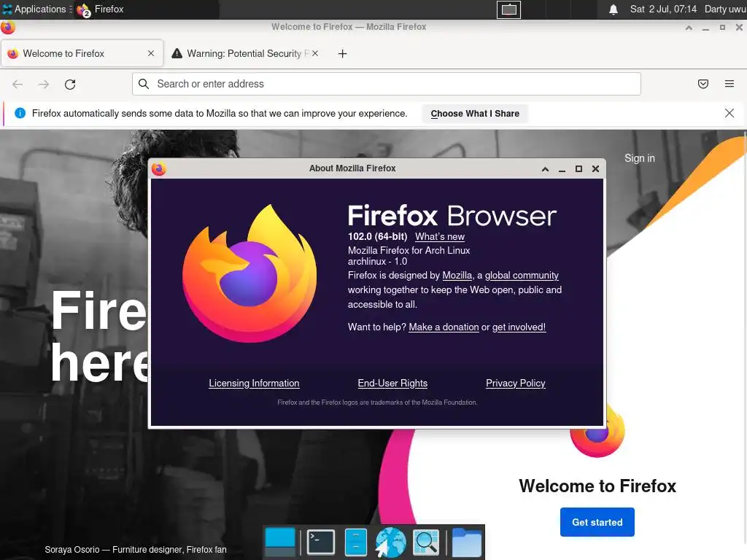Click the Choose What I Share button
Screen dimensions: 747x560
(475, 113)
